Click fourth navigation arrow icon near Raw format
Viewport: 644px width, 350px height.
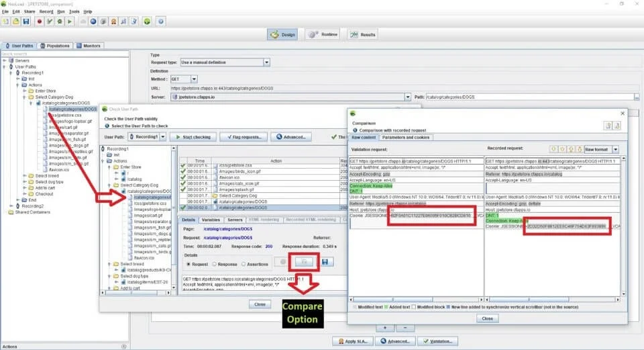579,149
